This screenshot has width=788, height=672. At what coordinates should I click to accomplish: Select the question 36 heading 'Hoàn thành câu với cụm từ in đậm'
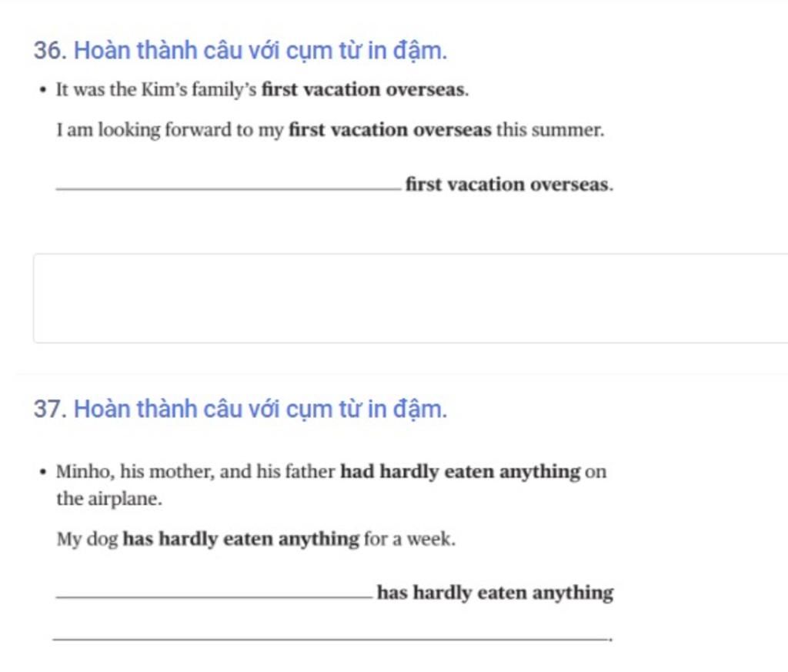pyautogui.click(x=260, y=52)
